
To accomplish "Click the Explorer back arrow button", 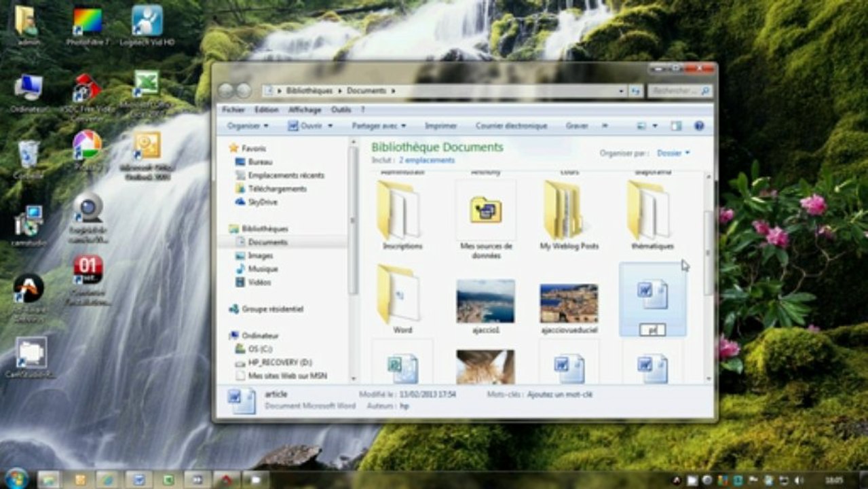I will point(226,90).
